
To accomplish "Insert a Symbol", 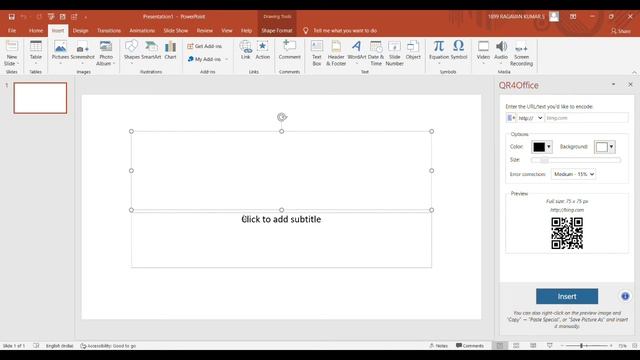I will 459,50.
